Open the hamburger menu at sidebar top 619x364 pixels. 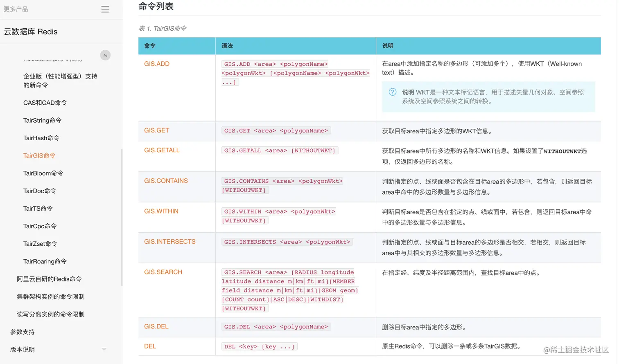pos(105,9)
